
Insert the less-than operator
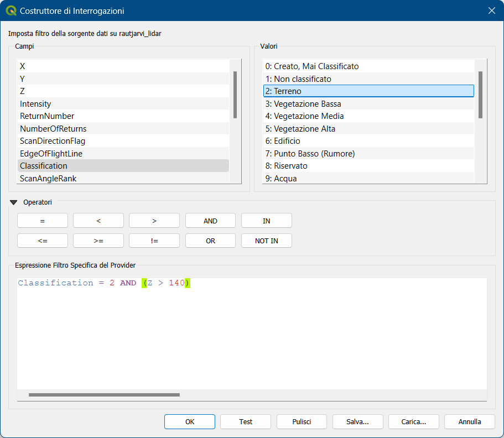click(x=98, y=221)
